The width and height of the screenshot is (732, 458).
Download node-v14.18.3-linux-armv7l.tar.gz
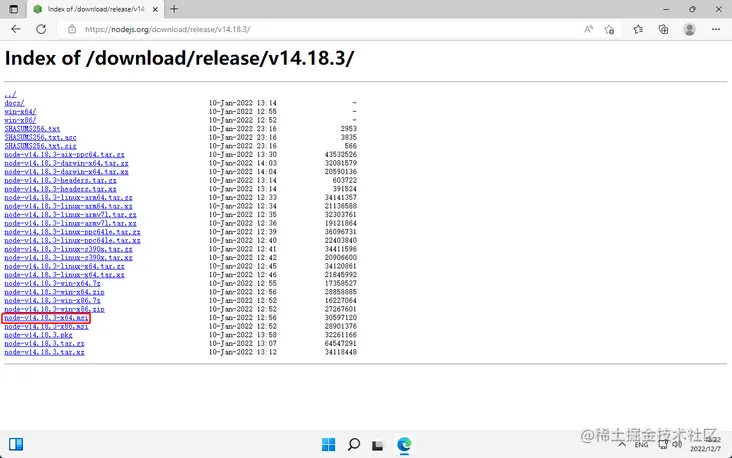click(x=70, y=215)
